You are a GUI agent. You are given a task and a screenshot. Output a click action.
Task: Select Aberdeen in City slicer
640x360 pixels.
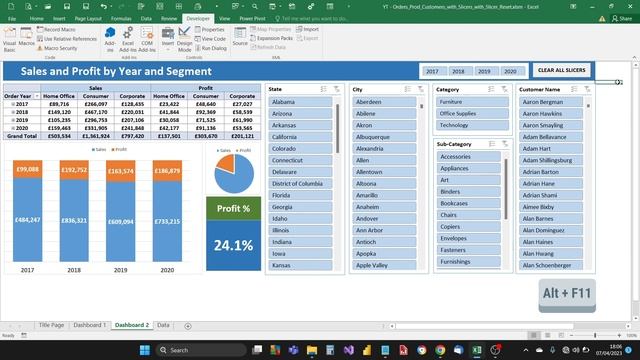(x=384, y=102)
